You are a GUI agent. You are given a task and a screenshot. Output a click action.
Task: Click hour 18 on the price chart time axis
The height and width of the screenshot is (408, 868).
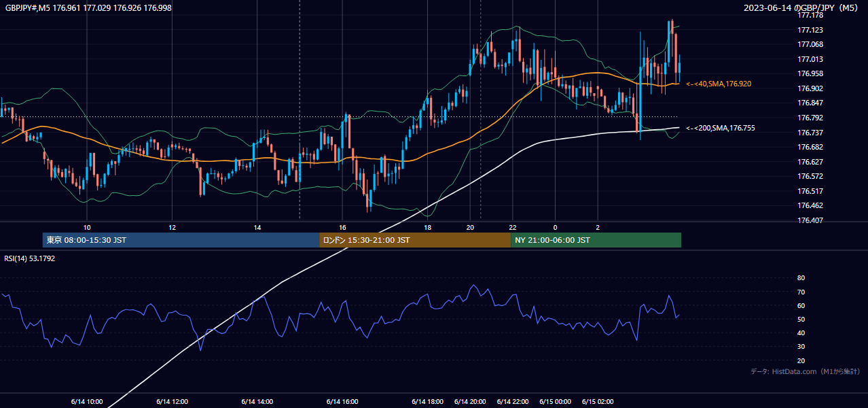(428, 227)
